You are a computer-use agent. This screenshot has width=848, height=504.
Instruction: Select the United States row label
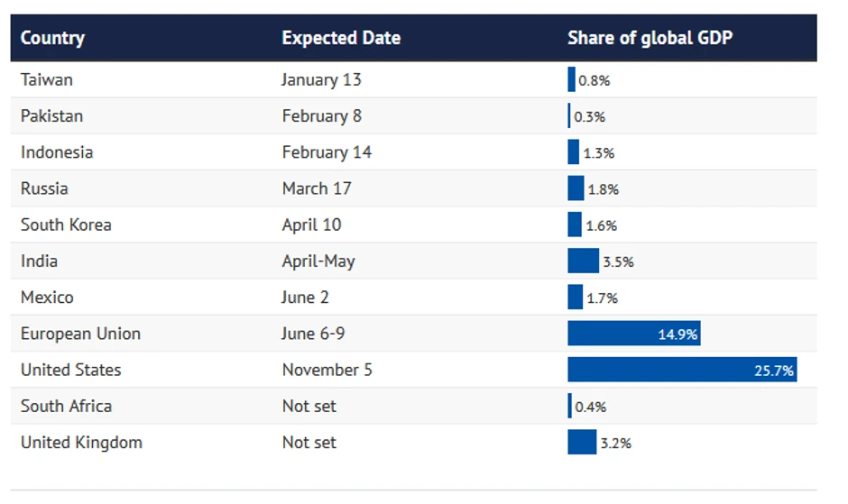pos(70,370)
